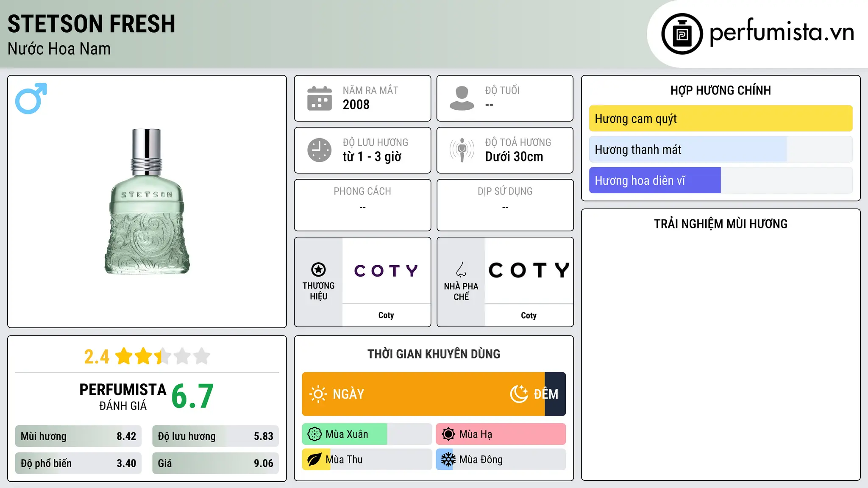
Task: Click the PERFUMISTA ĐÁNH GIÁ label
Action: 123,396
